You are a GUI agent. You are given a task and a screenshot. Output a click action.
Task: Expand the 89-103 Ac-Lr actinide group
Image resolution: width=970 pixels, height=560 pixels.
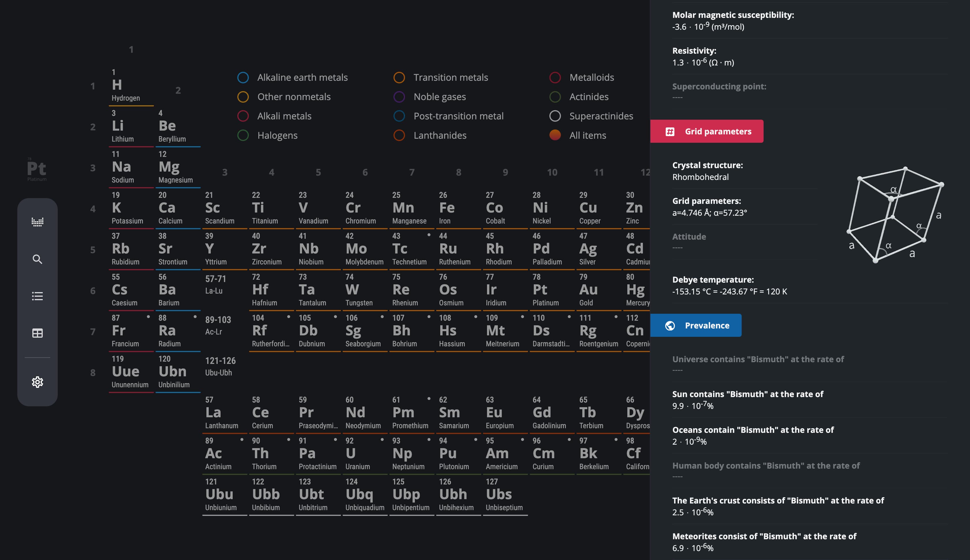click(218, 325)
